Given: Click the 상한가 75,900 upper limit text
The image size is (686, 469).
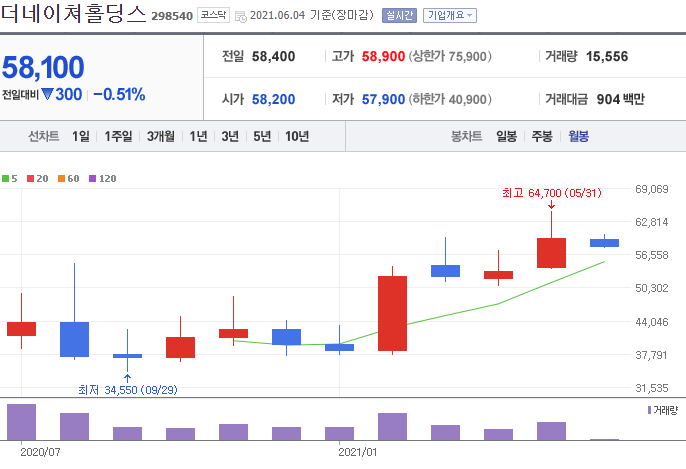Looking at the screenshot, I should pos(450,56).
